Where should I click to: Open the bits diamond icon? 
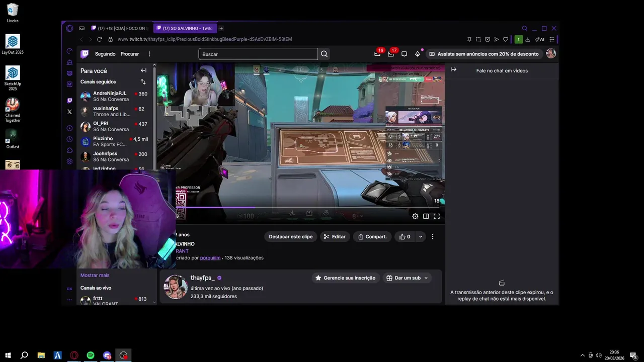tap(417, 54)
